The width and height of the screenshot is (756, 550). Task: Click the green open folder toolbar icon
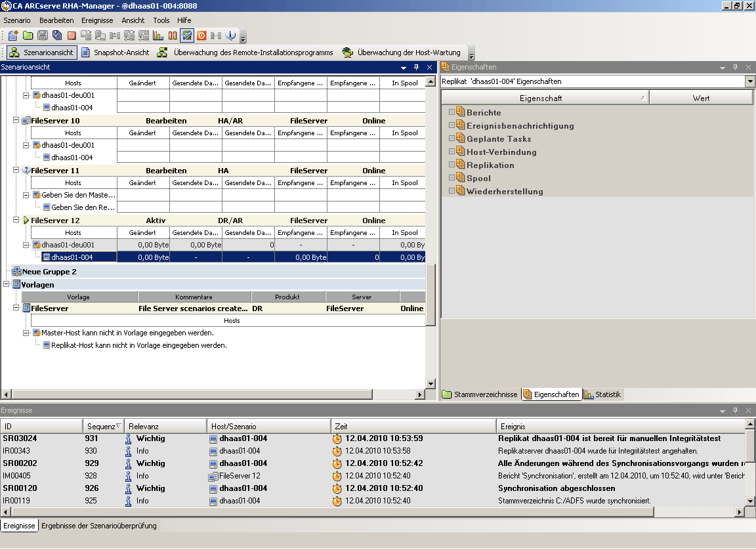(x=28, y=35)
